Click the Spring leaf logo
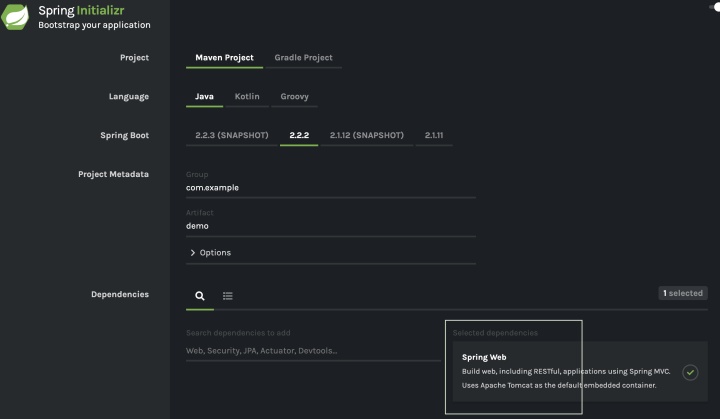 pyautogui.click(x=15, y=17)
